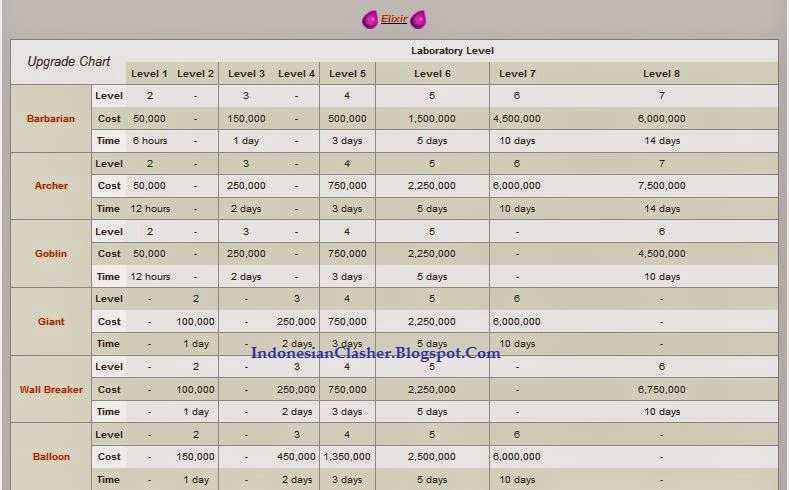Select Goblin cost 4,500,000 cell
The image size is (789, 490).
click(x=661, y=254)
